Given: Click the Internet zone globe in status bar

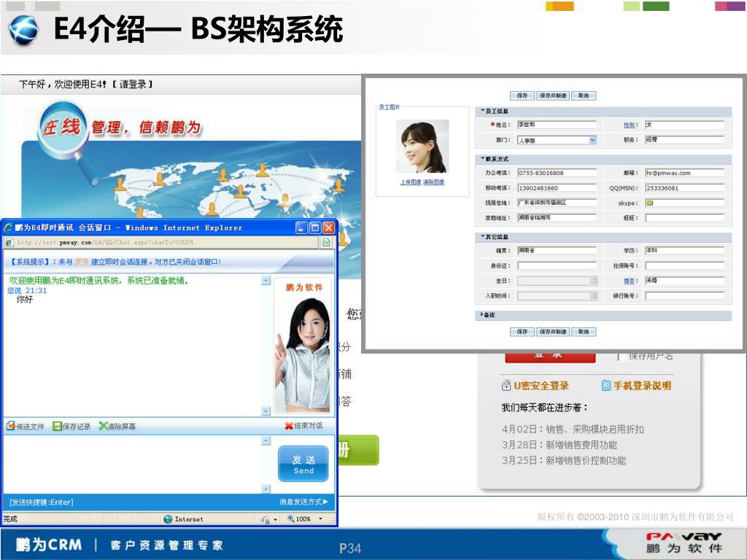Looking at the screenshot, I should point(168,519).
